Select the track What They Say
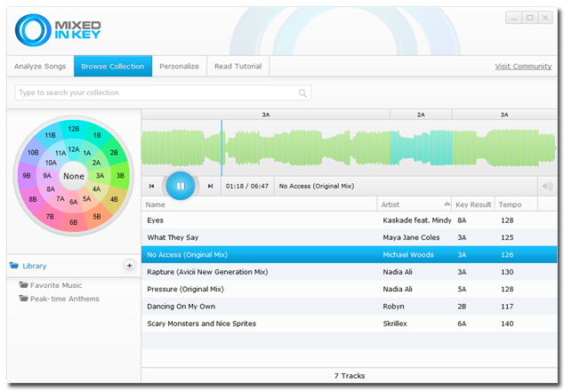The image size is (564, 392). [350, 237]
